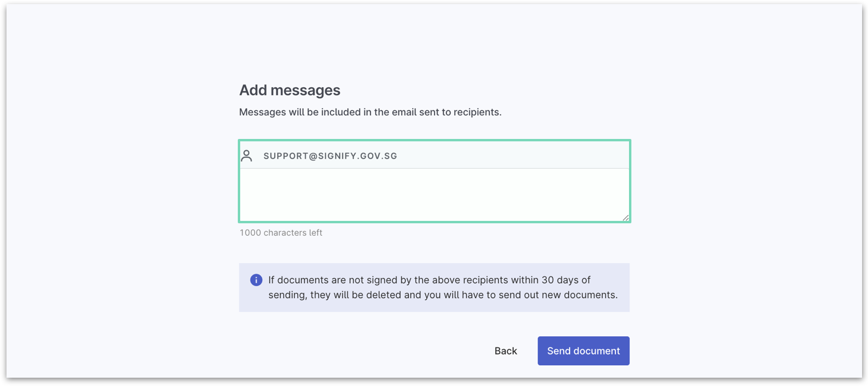Click the "Add messages" heading
Image resolution: width=868 pixels, height=386 pixels.
click(290, 90)
